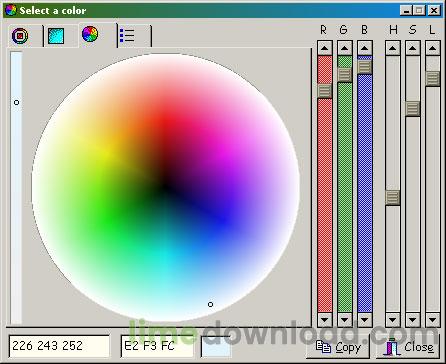Open the color list tab

click(127, 35)
